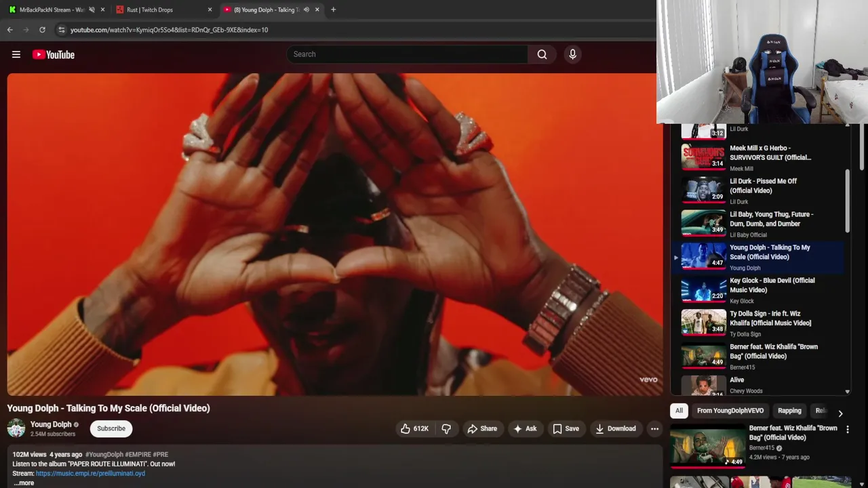Close the MrBackPackN Stream tab

click(102, 9)
